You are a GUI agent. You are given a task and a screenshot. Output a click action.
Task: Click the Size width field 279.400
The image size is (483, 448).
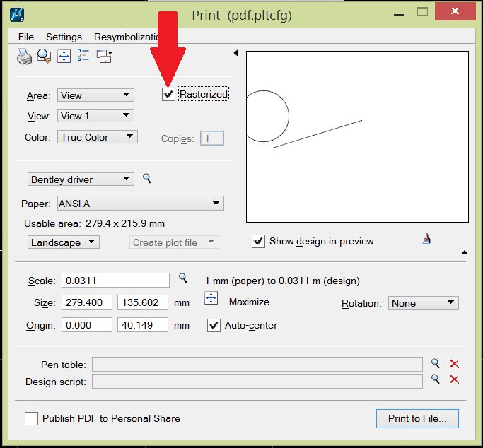point(87,302)
